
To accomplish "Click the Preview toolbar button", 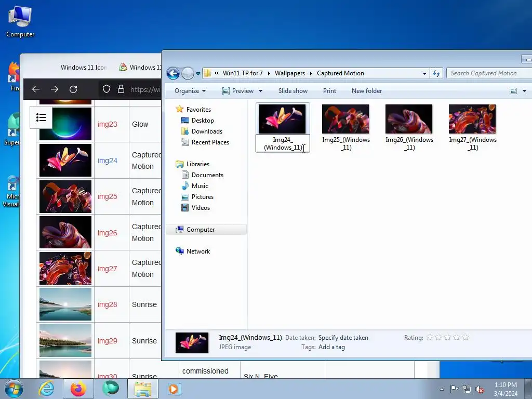I will pos(237,91).
